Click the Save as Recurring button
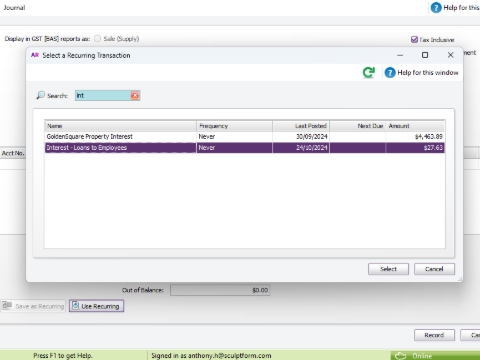Image resolution: width=480 pixels, height=360 pixels. point(33,306)
